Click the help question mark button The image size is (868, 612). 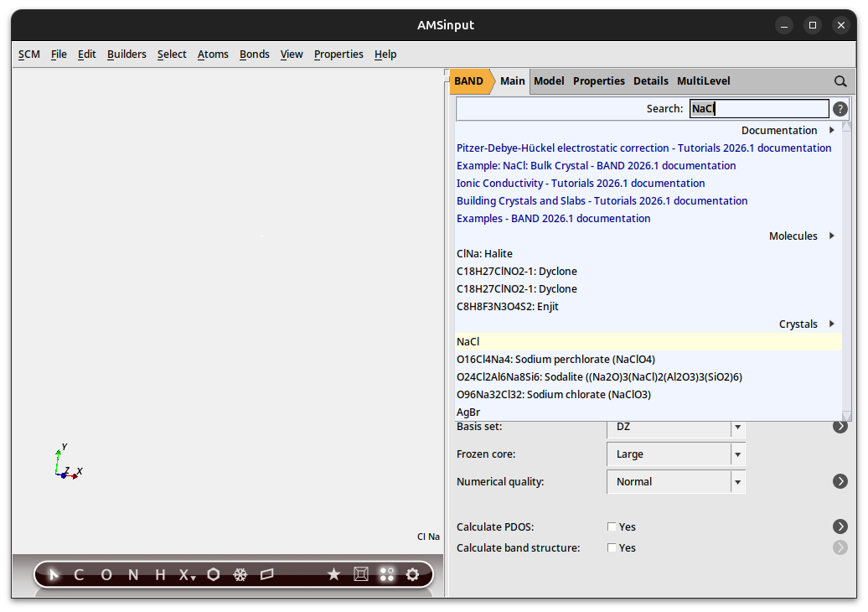[x=840, y=108]
